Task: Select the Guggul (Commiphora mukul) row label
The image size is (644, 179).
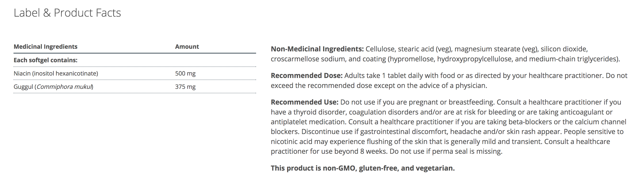Action: [x=53, y=87]
